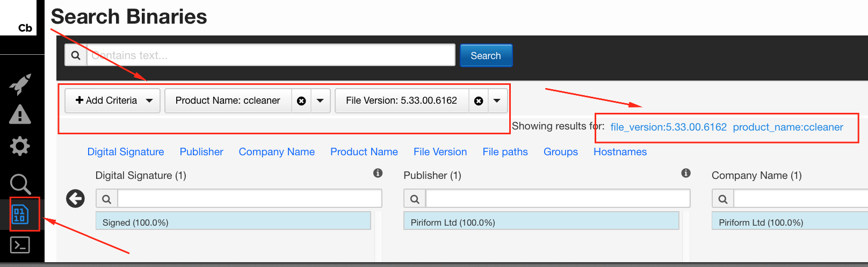Image resolution: width=868 pixels, height=267 pixels.
Task: Remove the File Version criterion
Action: [x=479, y=101]
